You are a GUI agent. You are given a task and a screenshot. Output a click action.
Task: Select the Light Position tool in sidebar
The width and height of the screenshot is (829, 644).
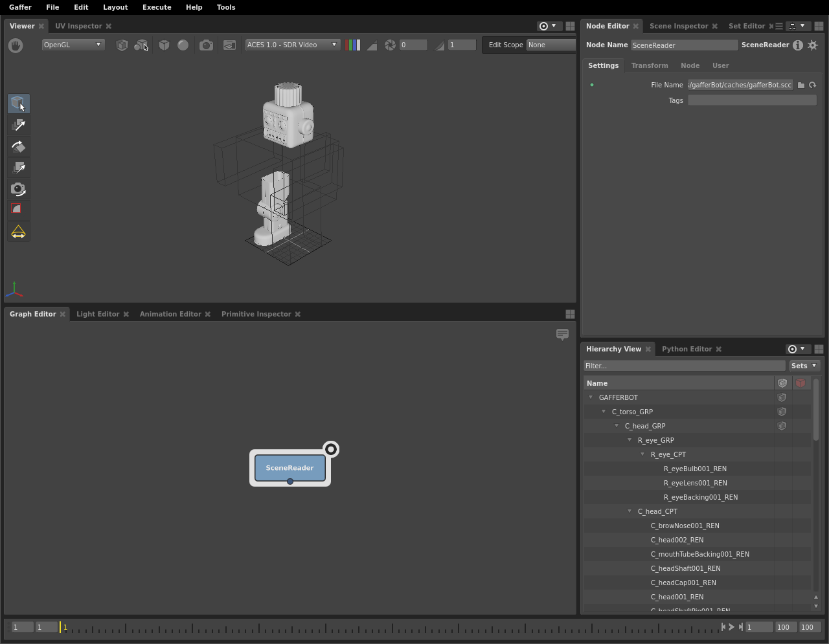tap(19, 232)
